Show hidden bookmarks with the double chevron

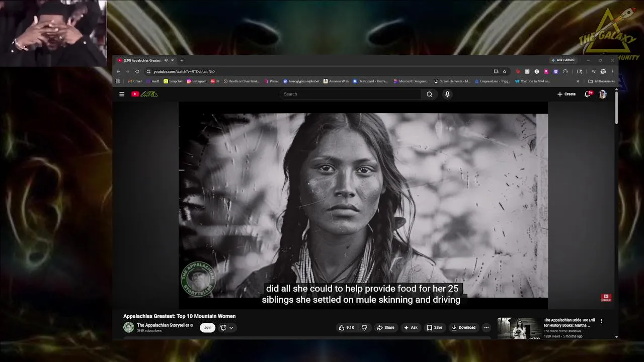click(x=578, y=81)
